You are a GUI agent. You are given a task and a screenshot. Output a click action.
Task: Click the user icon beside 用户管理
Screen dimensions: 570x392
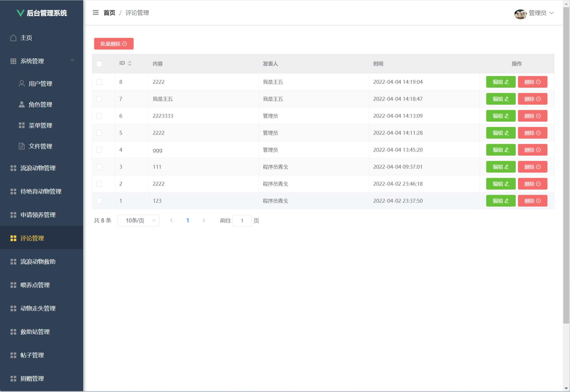[21, 83]
